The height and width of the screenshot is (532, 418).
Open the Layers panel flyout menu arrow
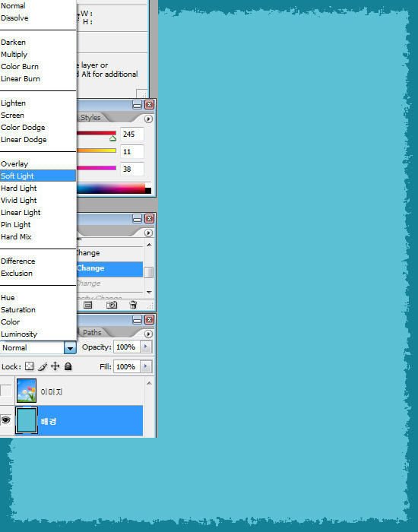[x=148, y=334]
